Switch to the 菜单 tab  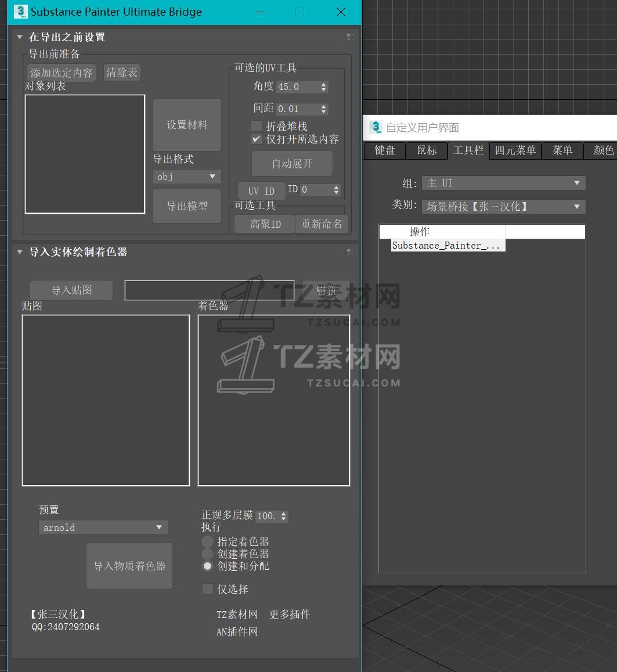point(562,150)
